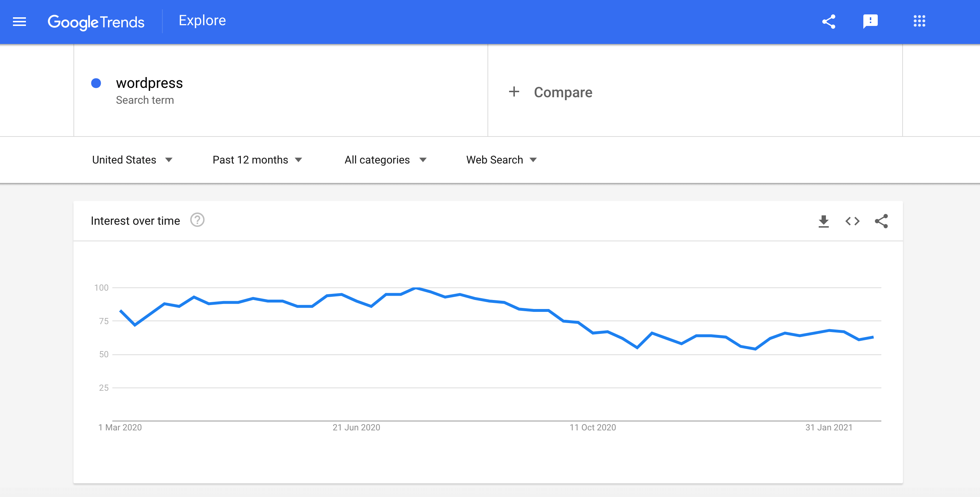Click the share icon in the top toolbar
Viewport: 980px width, 497px height.
click(827, 21)
